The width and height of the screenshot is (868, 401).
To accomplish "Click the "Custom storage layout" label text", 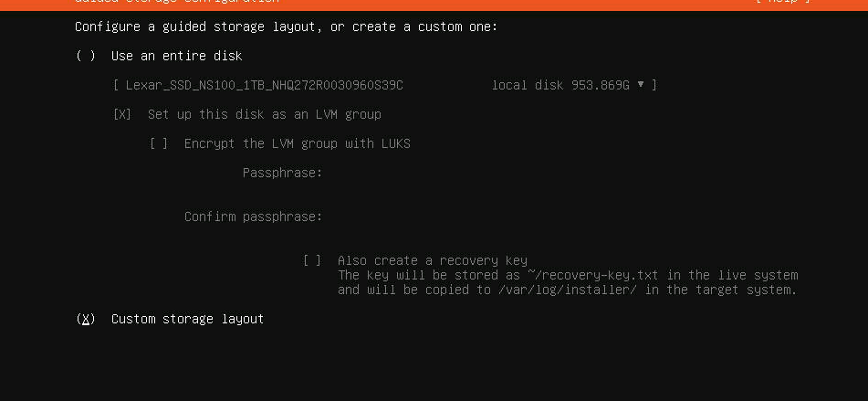I will click(x=187, y=319).
